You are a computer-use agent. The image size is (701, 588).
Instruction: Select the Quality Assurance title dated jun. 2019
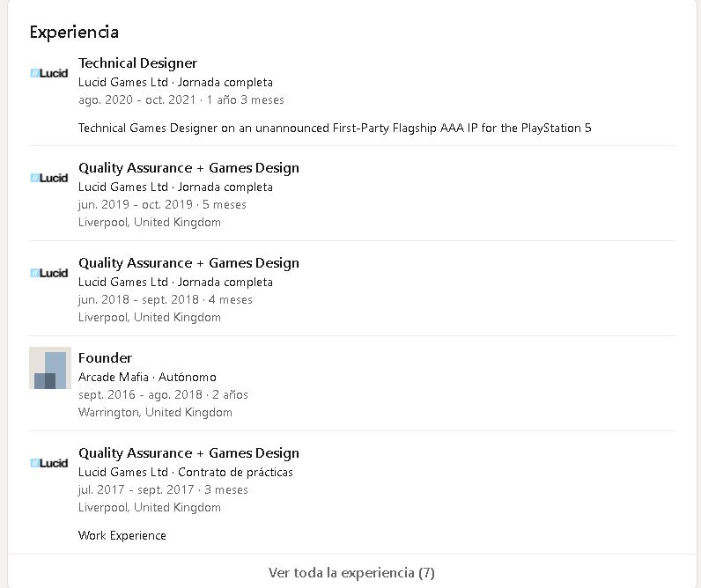[x=188, y=168]
